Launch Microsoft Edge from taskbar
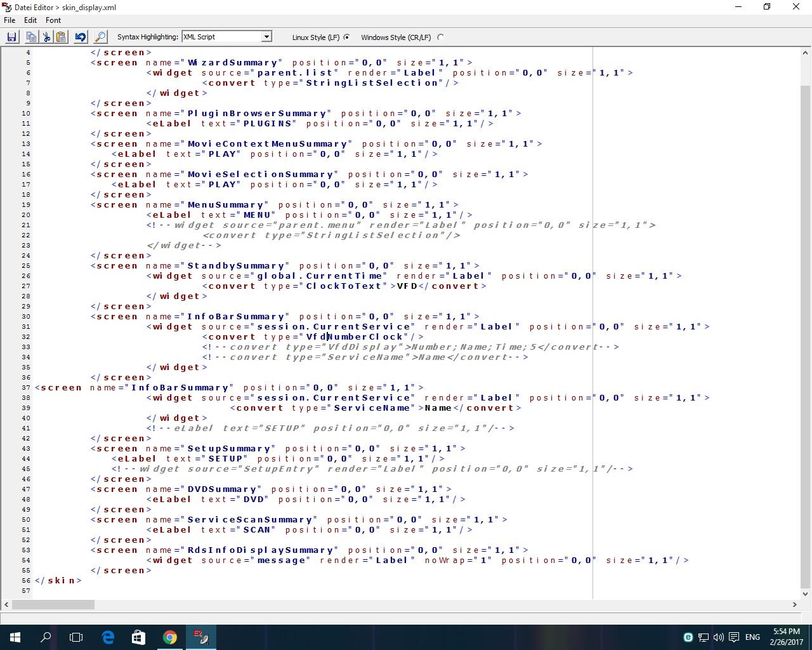 click(108, 637)
